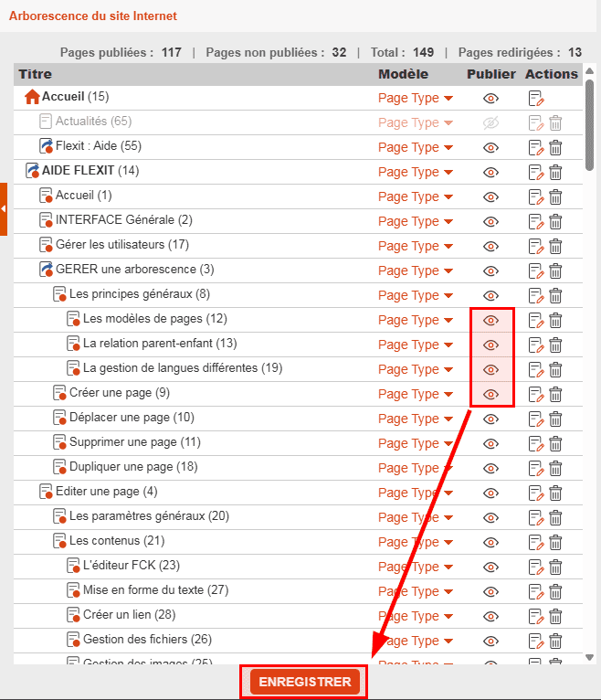
Task: Open edit for Créer une page (9)
Action: [x=535, y=394]
